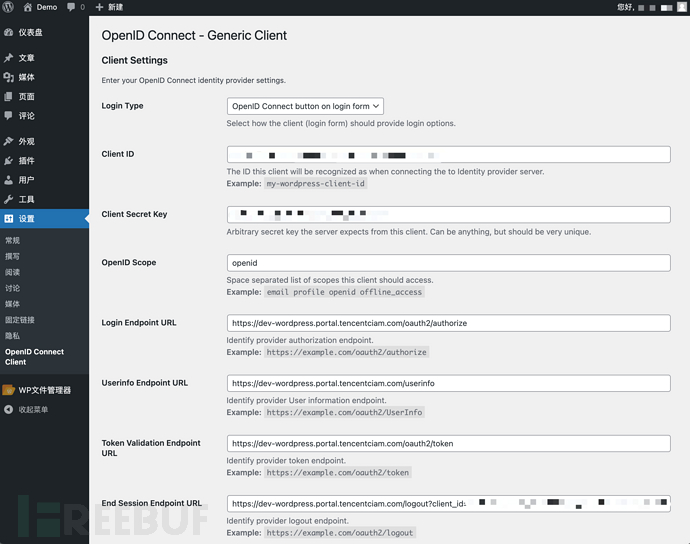690x544 pixels.
Task: Go to 媒体 submenu under settings
Action: click(12, 304)
